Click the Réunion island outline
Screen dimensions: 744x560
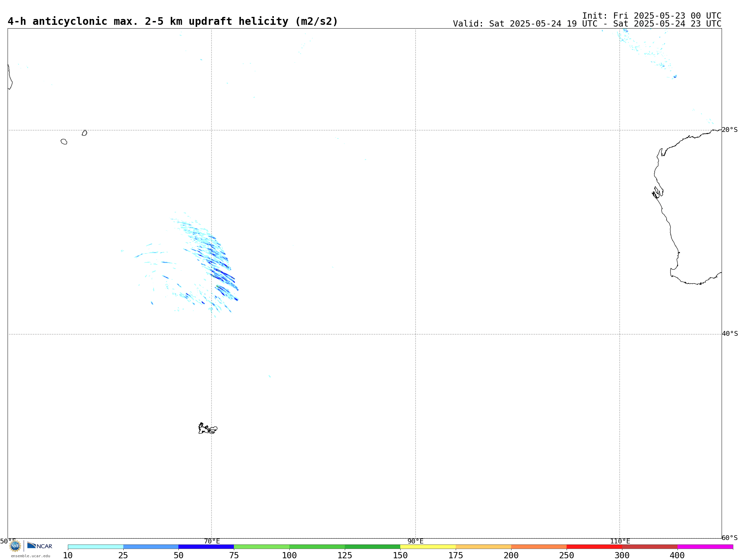[x=64, y=142]
